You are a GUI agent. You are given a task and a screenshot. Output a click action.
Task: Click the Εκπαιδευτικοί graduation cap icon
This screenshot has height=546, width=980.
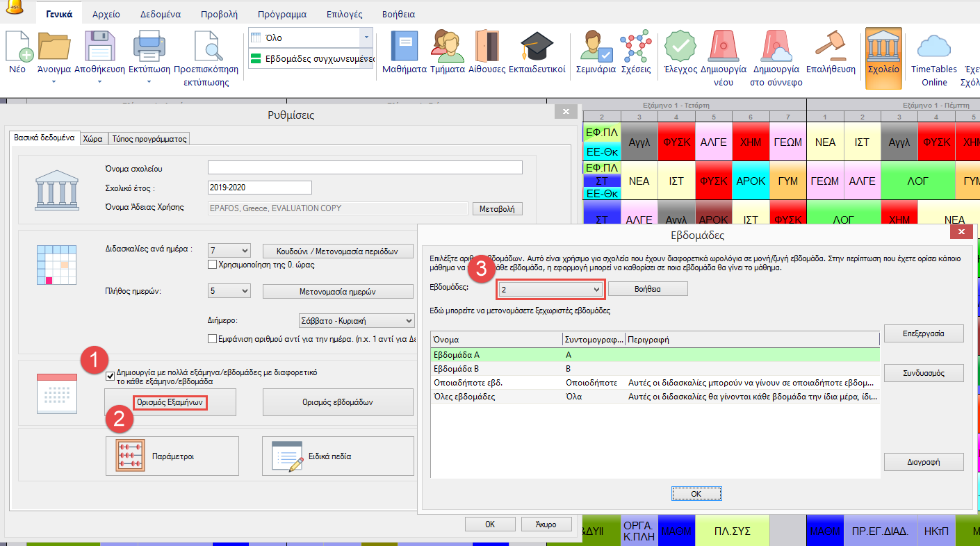point(537,47)
